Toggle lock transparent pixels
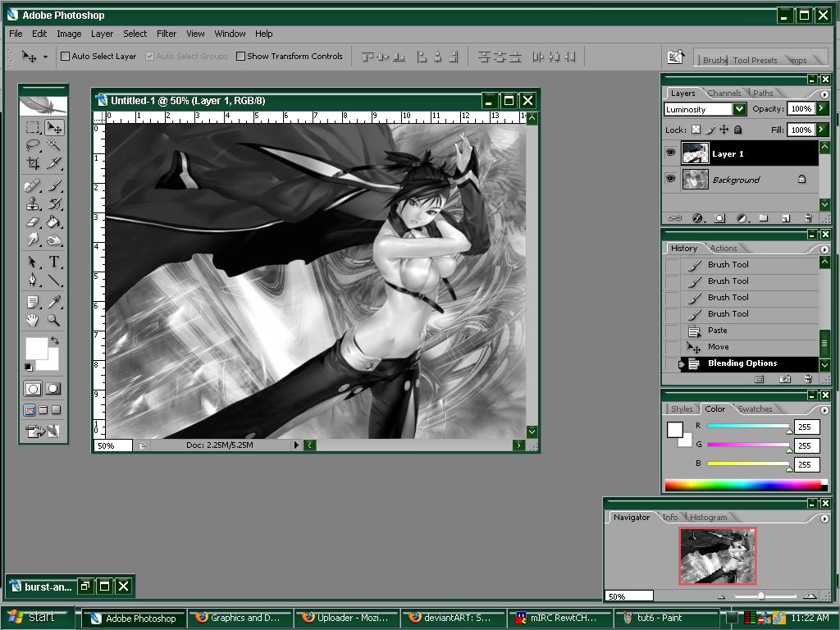840x630 pixels. [696, 130]
